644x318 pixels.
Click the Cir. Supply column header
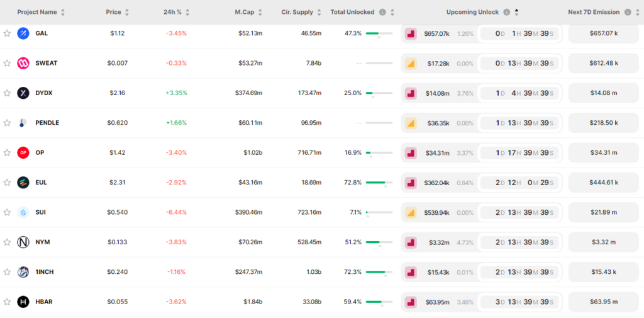coord(297,12)
